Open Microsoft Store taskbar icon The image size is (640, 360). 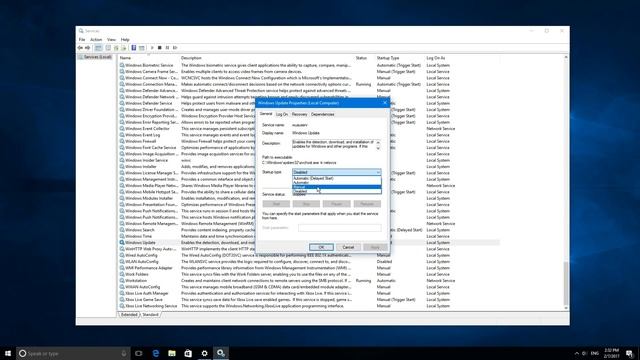(x=188, y=353)
